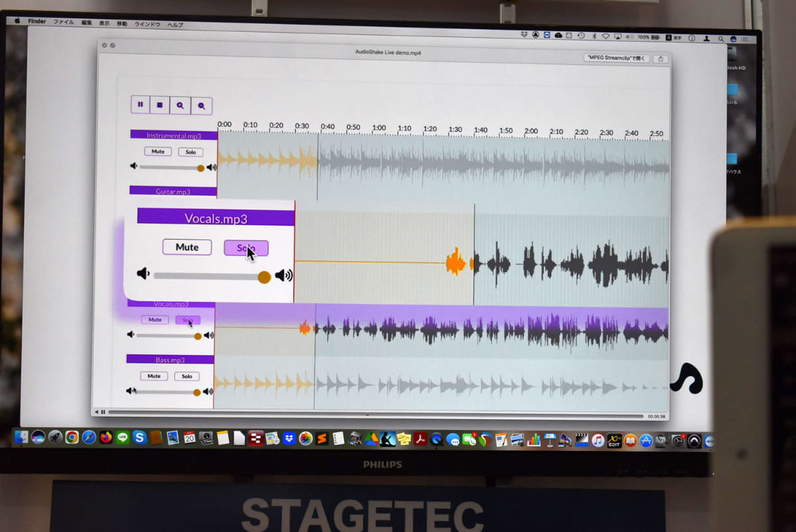Click the 2:50 mark on the ruler
Image resolution: width=796 pixels, height=532 pixels.
tap(656, 133)
